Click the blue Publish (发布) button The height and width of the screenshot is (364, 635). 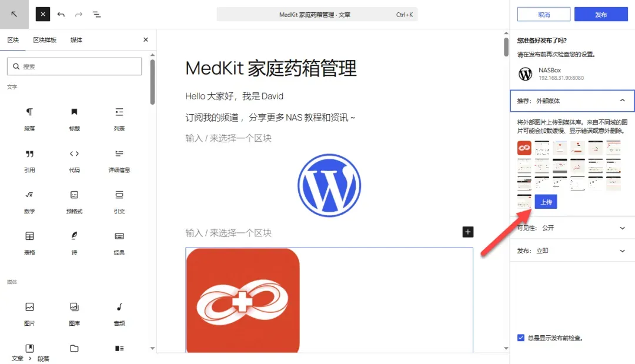(601, 14)
